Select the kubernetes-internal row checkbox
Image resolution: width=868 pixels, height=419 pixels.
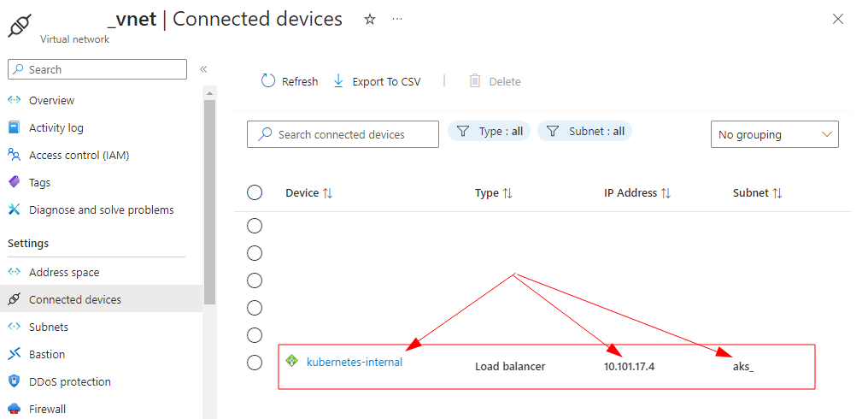[x=254, y=363]
